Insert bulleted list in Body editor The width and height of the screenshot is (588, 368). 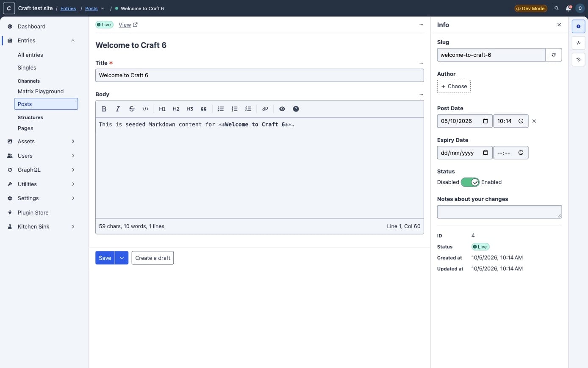(221, 109)
